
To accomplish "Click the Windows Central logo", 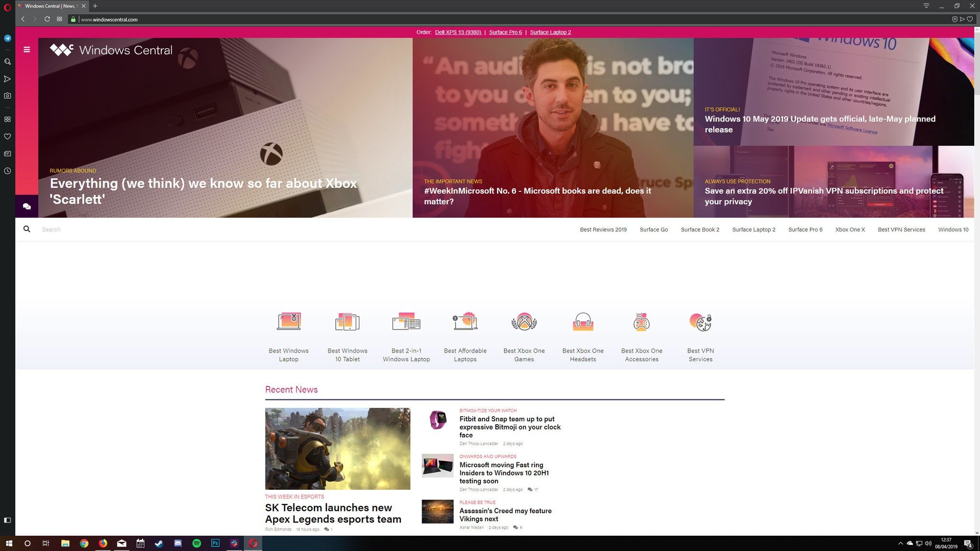I will point(111,50).
